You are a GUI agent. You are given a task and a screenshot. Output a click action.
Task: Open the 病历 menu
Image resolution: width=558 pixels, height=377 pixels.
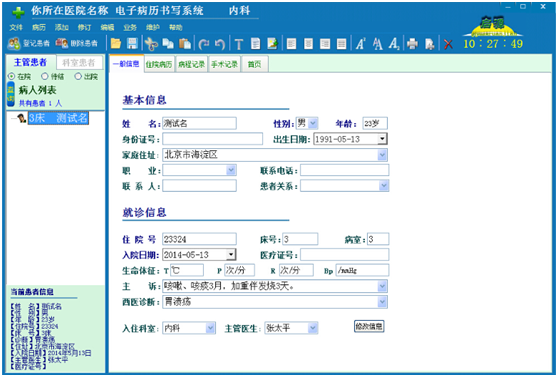(39, 27)
